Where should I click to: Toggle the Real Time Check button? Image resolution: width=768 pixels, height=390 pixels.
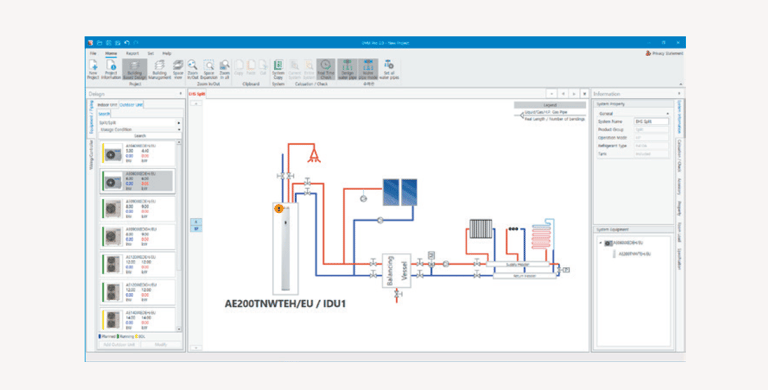click(x=326, y=69)
